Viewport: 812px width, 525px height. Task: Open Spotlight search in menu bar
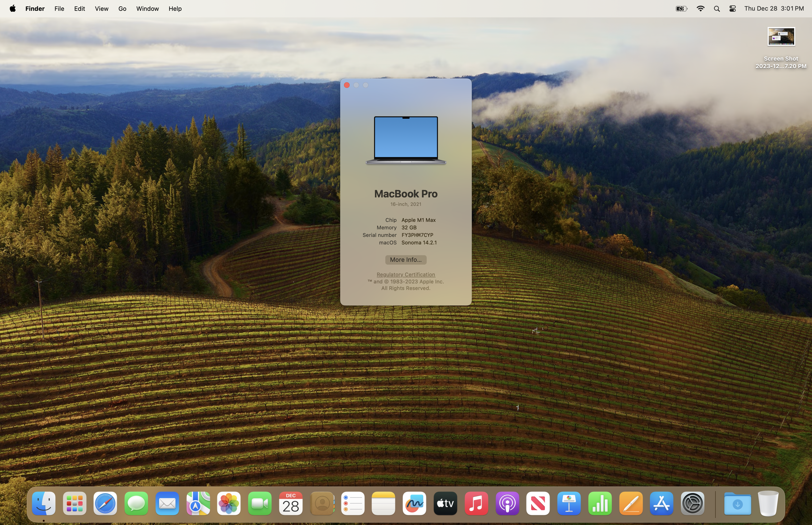pos(717,9)
